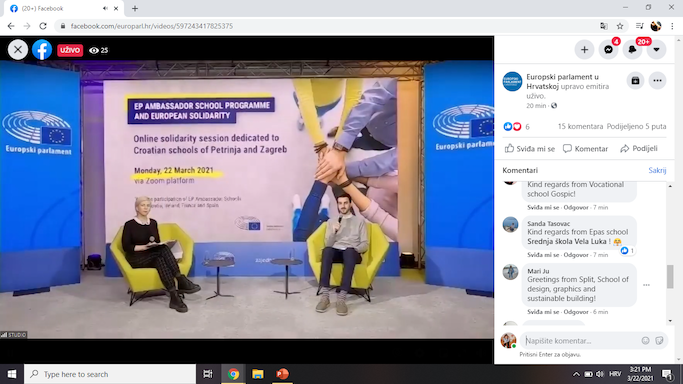Reply to Mari Ju's comment
Viewport: 683px width, 384px height.
pyautogui.click(x=575, y=312)
